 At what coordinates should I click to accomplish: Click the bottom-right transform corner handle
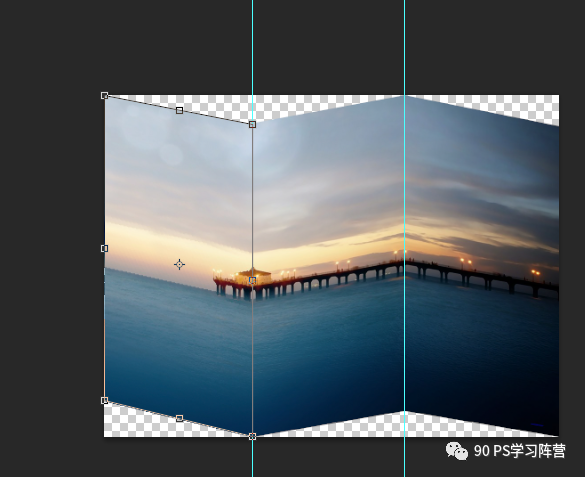point(253,436)
